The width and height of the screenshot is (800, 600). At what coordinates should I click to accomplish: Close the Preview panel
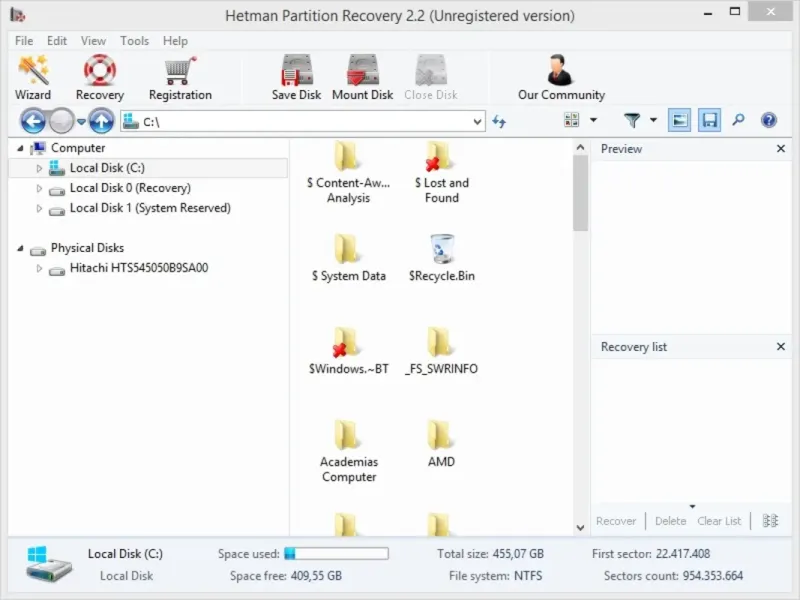pyautogui.click(x=781, y=148)
